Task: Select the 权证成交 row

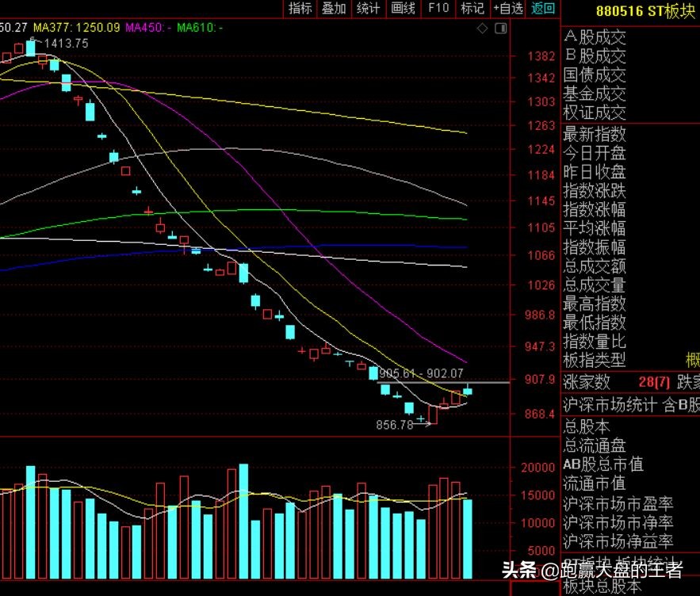Action: click(595, 112)
